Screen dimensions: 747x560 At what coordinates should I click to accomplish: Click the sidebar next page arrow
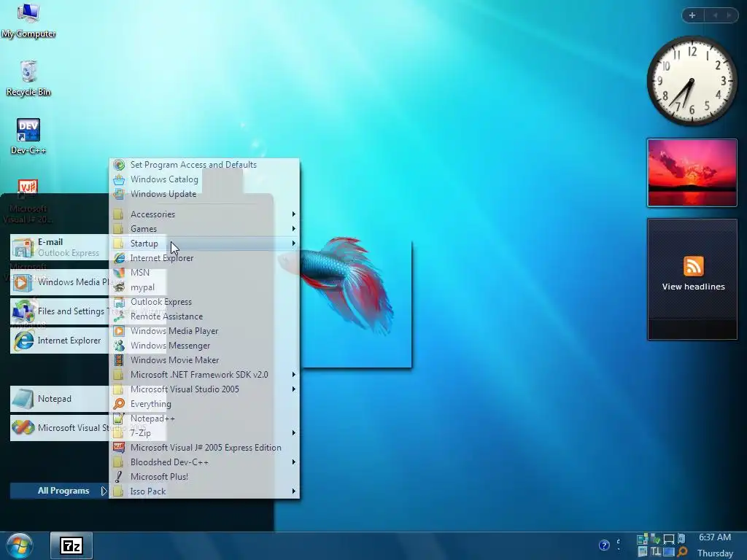(x=729, y=15)
